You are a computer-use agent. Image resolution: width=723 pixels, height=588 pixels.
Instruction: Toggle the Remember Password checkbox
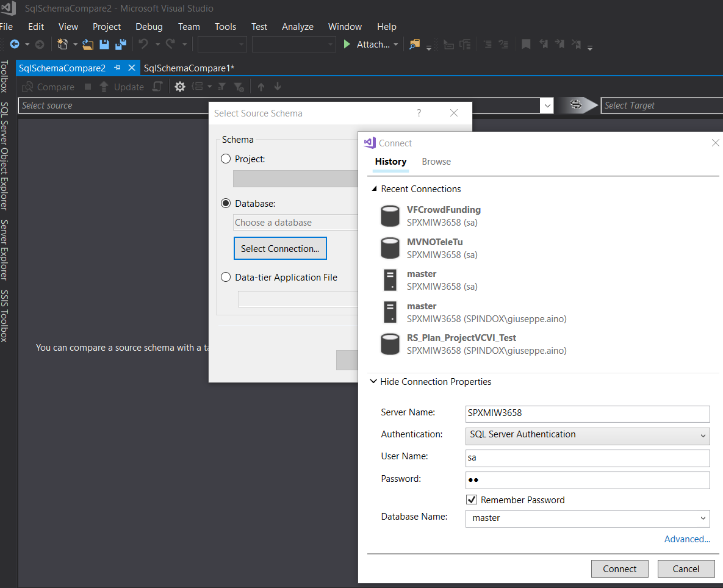click(472, 500)
